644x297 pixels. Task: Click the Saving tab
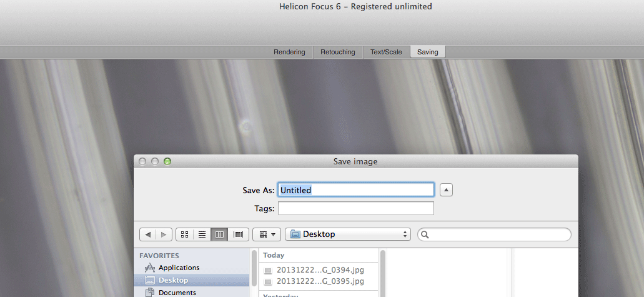428,53
